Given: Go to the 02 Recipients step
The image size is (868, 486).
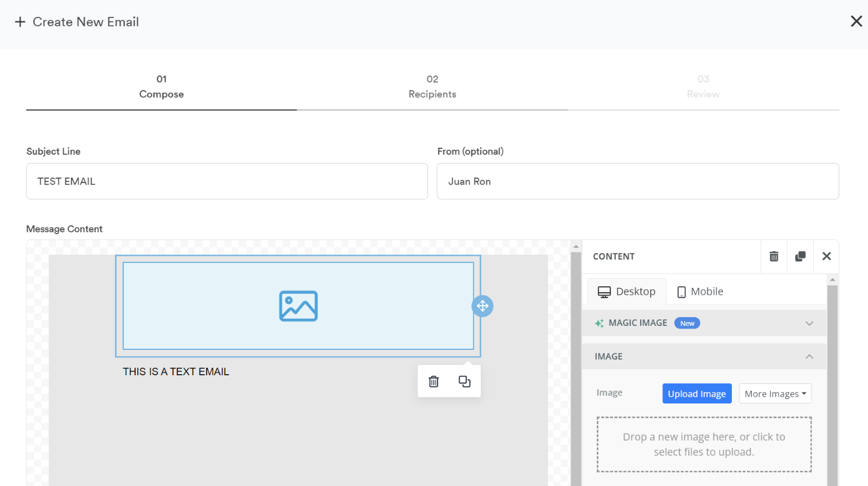Looking at the screenshot, I should click(x=432, y=87).
